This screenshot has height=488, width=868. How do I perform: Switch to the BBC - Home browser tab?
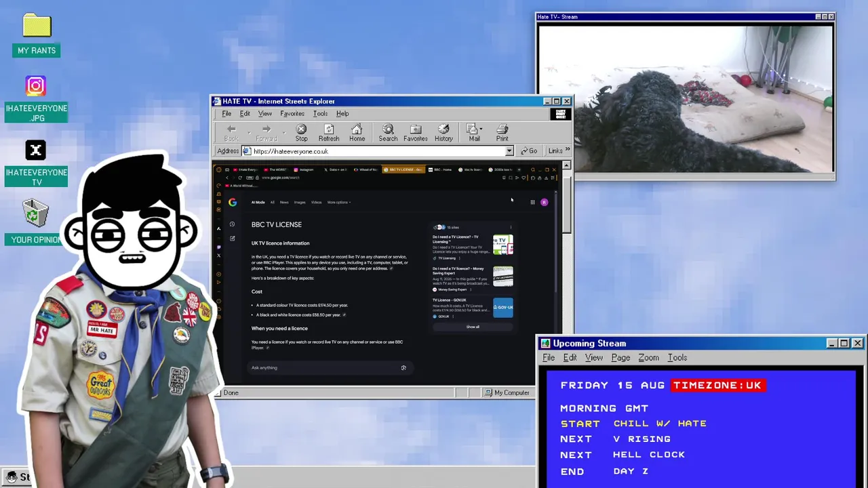pyautogui.click(x=441, y=169)
